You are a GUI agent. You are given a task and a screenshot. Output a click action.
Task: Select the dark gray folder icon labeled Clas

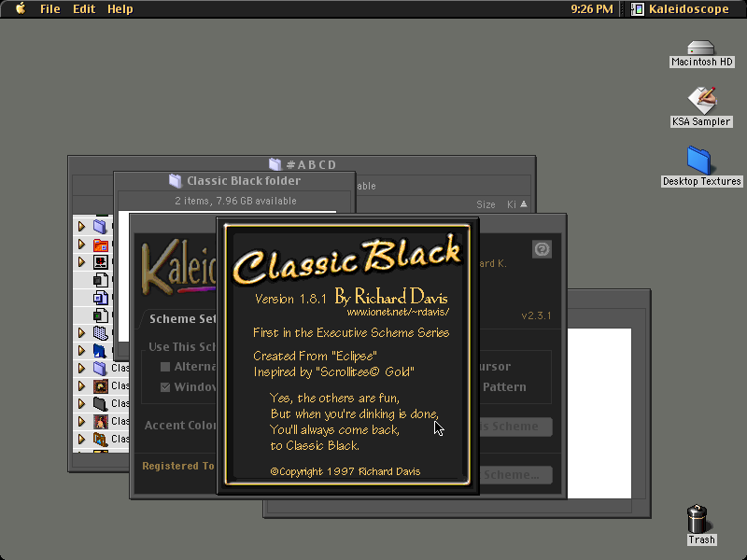pyautogui.click(x=100, y=403)
